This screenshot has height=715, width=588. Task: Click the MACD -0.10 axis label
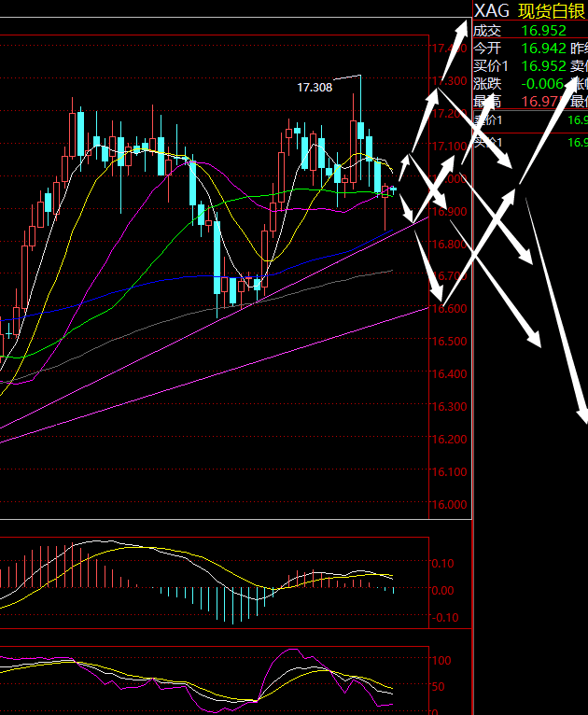click(444, 618)
